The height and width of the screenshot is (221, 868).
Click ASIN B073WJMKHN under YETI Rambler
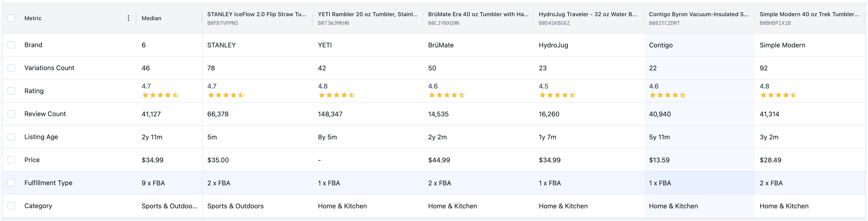pos(334,23)
